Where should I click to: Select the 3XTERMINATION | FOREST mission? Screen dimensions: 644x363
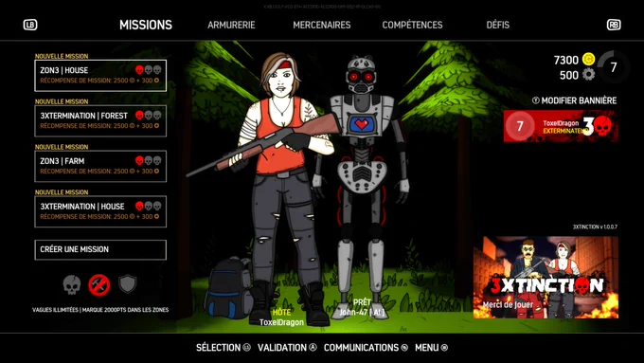[100, 121]
